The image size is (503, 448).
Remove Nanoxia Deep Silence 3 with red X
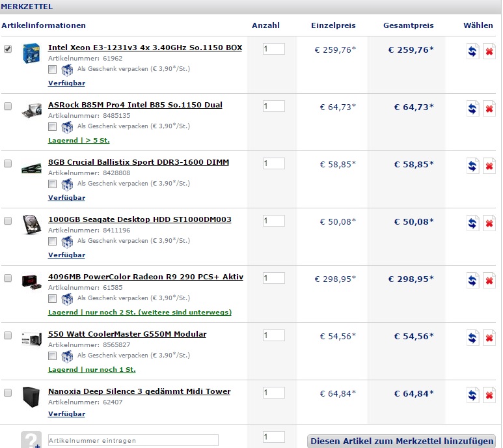[489, 395]
